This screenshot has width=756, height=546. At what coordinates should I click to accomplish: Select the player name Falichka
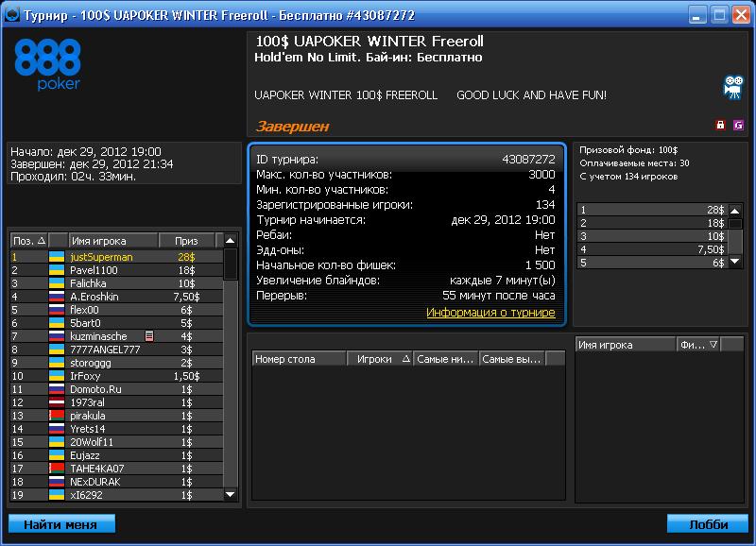tap(88, 283)
